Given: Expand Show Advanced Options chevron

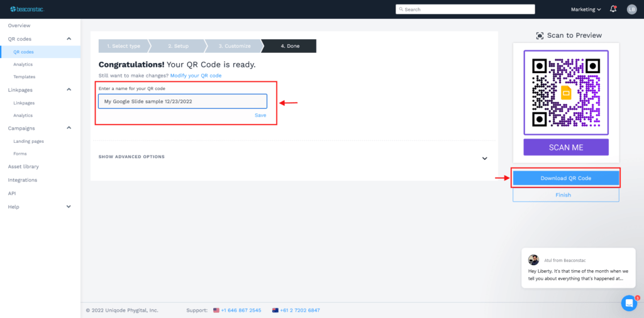Looking at the screenshot, I should (485, 159).
